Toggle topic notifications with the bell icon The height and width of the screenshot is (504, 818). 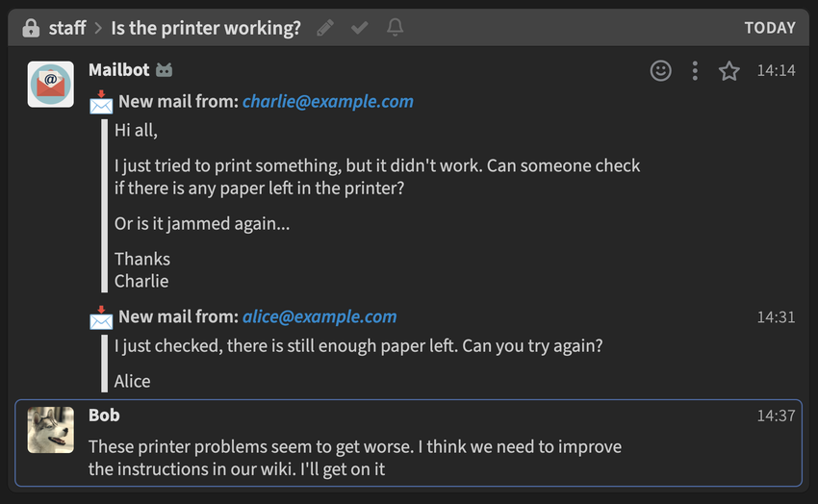395,28
